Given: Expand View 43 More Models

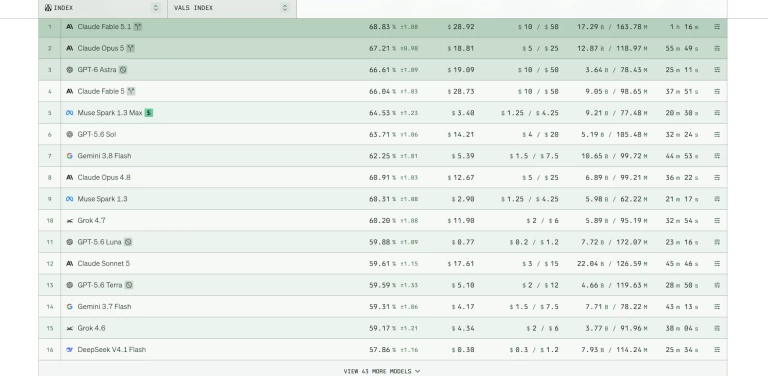Looking at the screenshot, I should pos(382,371).
